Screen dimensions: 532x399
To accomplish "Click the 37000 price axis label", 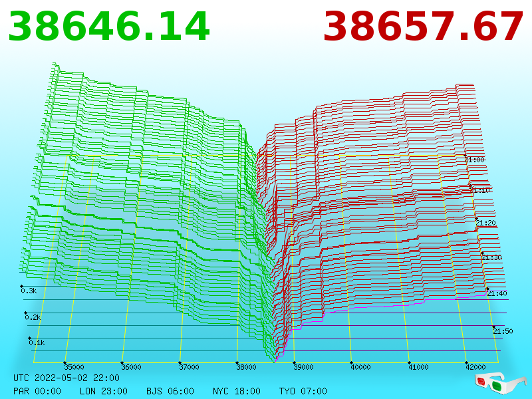I will click(x=189, y=367).
